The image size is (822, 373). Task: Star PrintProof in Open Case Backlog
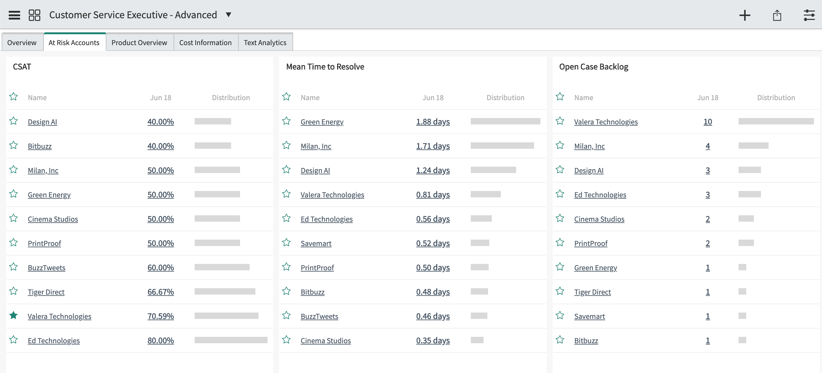click(560, 243)
